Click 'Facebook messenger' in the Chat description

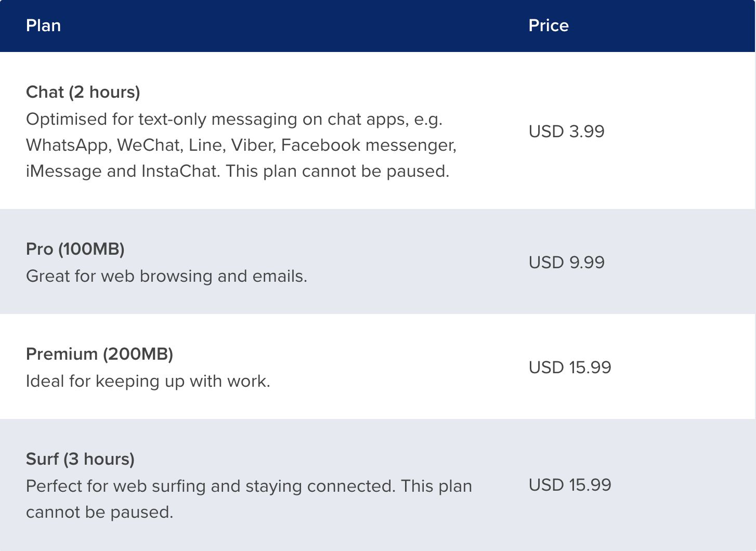point(369,145)
